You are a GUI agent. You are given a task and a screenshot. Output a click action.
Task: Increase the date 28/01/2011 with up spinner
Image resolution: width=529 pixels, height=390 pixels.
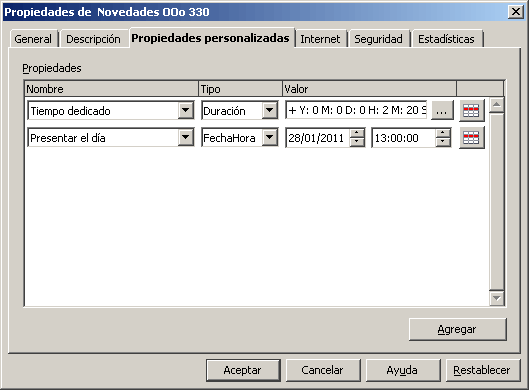click(x=357, y=133)
